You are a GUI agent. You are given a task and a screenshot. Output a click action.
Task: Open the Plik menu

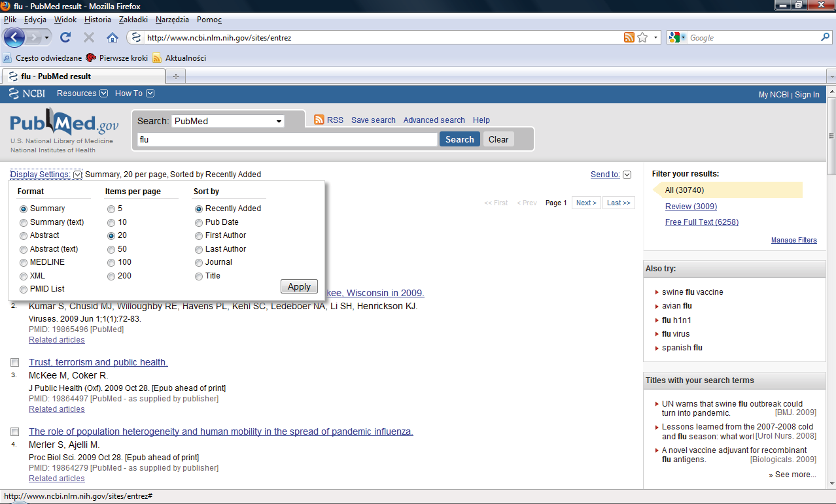(x=10, y=20)
